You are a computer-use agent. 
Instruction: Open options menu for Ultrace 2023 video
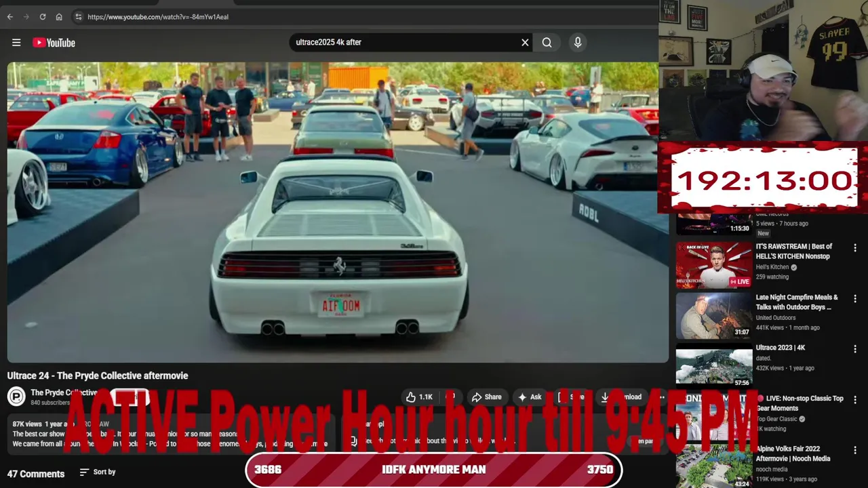tap(855, 350)
